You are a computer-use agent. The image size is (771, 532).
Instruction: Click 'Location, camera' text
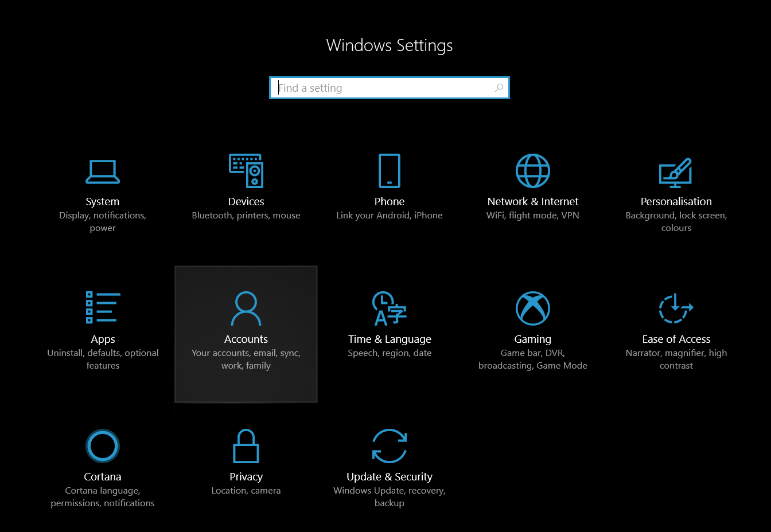[x=246, y=491]
